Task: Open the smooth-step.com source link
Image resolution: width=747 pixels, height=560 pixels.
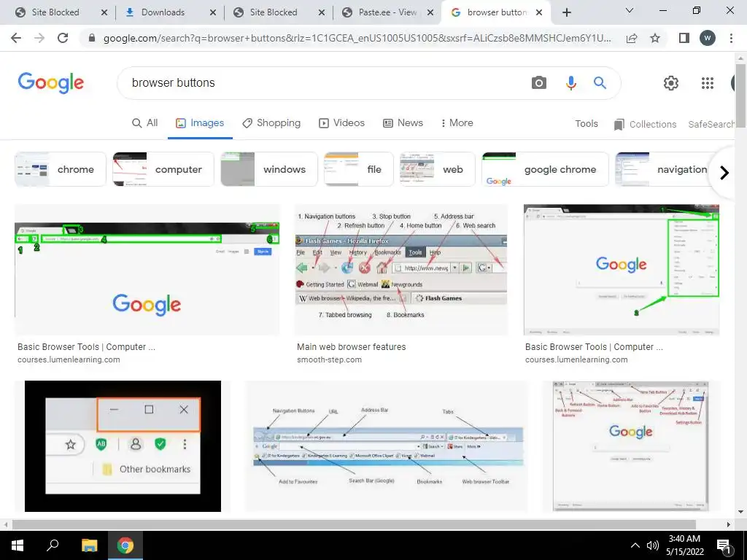Action: pyautogui.click(x=329, y=359)
